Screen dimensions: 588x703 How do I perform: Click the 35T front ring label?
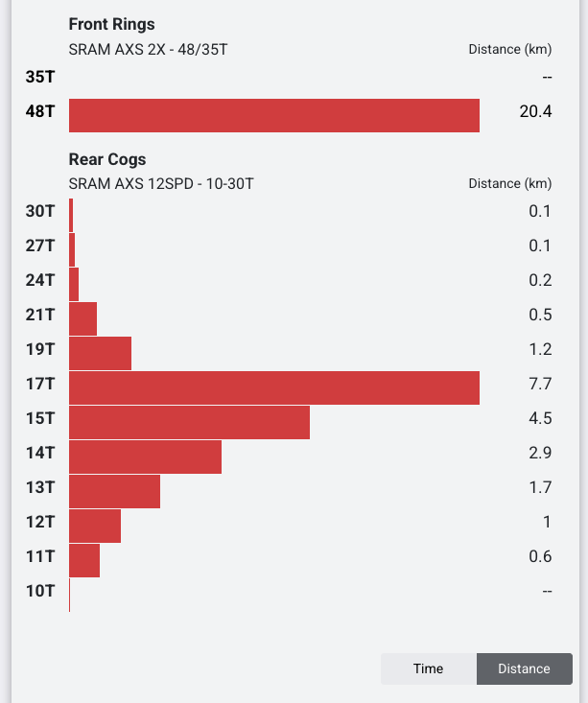(x=40, y=77)
